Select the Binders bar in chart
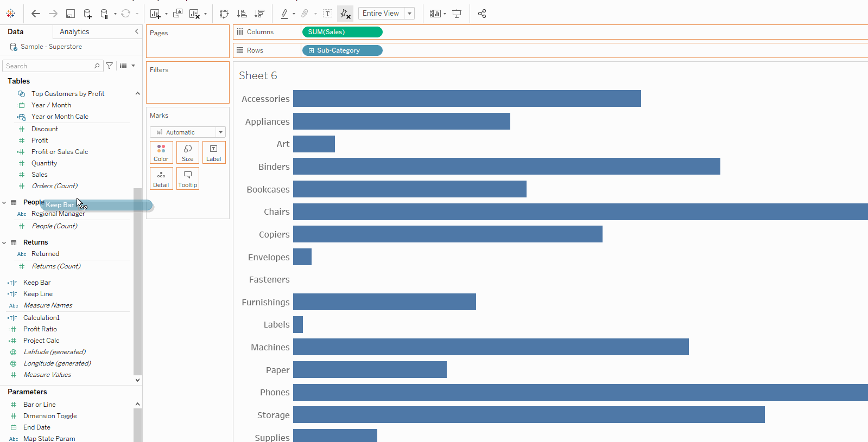The height and width of the screenshot is (442, 868). point(506,166)
